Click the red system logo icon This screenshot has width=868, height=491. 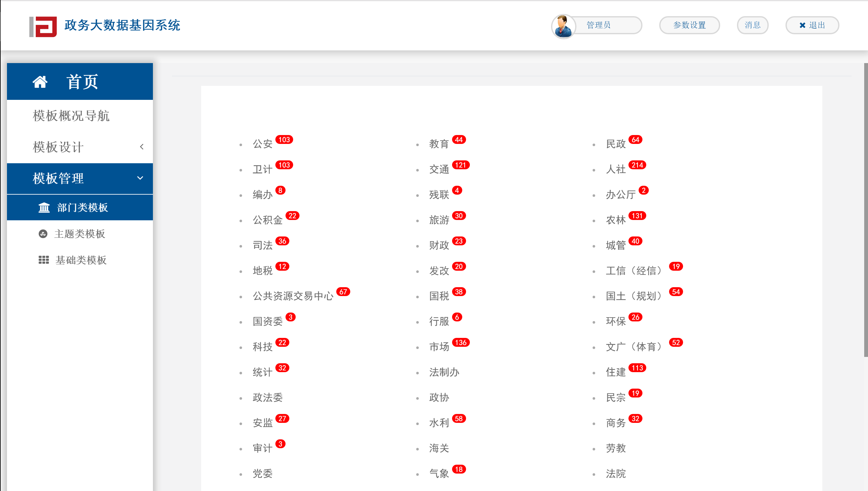43,26
